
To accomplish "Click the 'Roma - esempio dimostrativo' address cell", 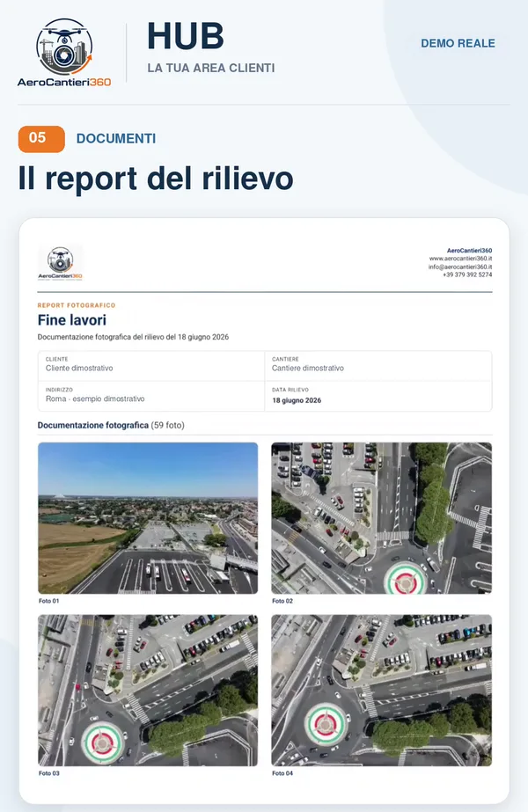I will coord(151,396).
